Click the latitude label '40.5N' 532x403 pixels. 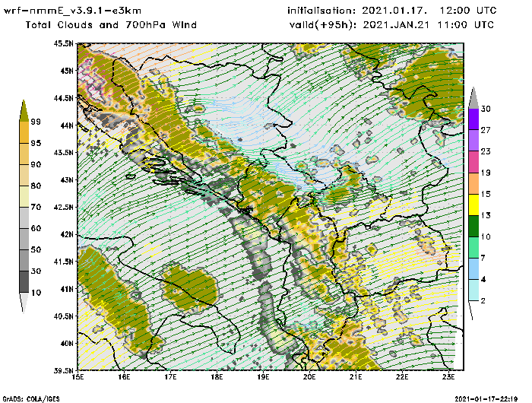(x=63, y=316)
